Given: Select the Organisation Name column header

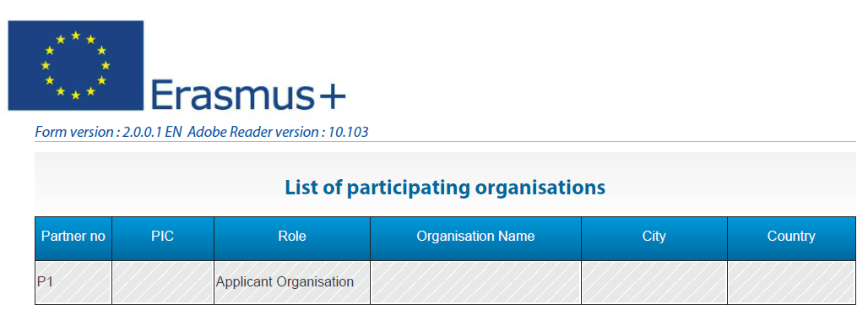Looking at the screenshot, I should 475,238.
